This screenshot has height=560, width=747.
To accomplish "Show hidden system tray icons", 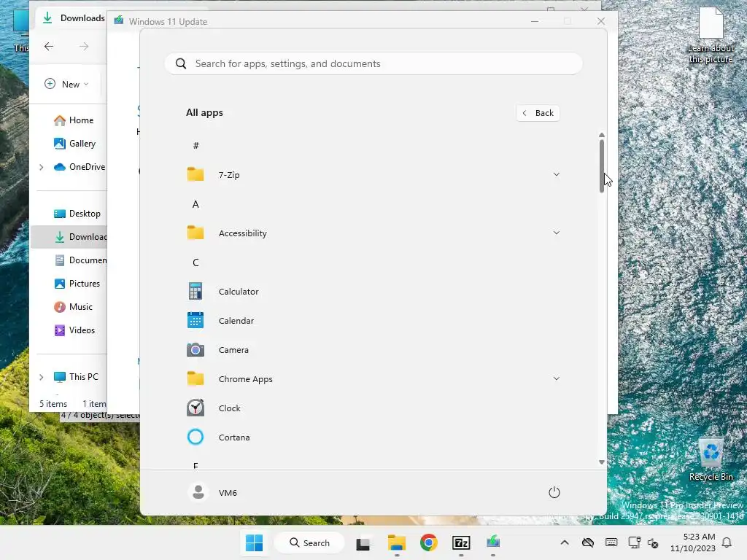I will coord(565,542).
